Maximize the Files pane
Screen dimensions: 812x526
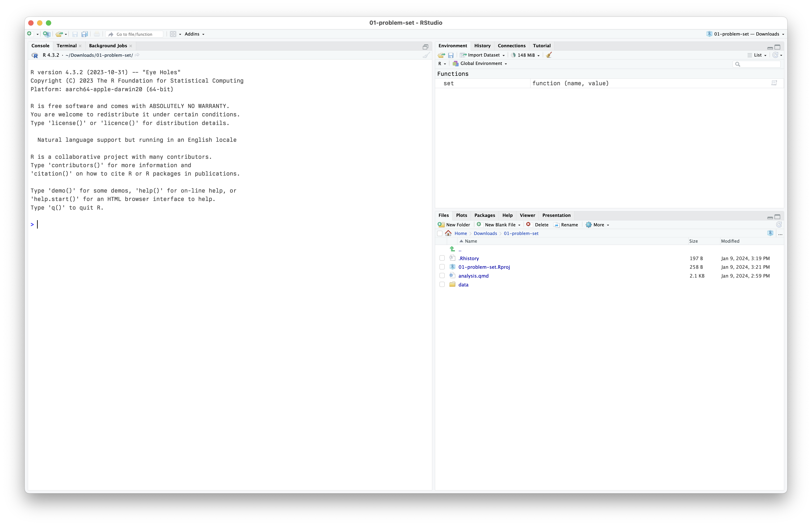pyautogui.click(x=777, y=217)
